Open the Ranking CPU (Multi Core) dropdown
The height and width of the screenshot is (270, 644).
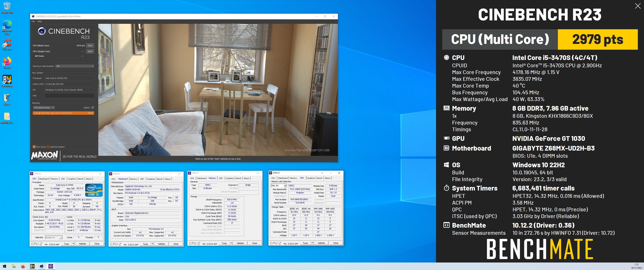pos(44,108)
